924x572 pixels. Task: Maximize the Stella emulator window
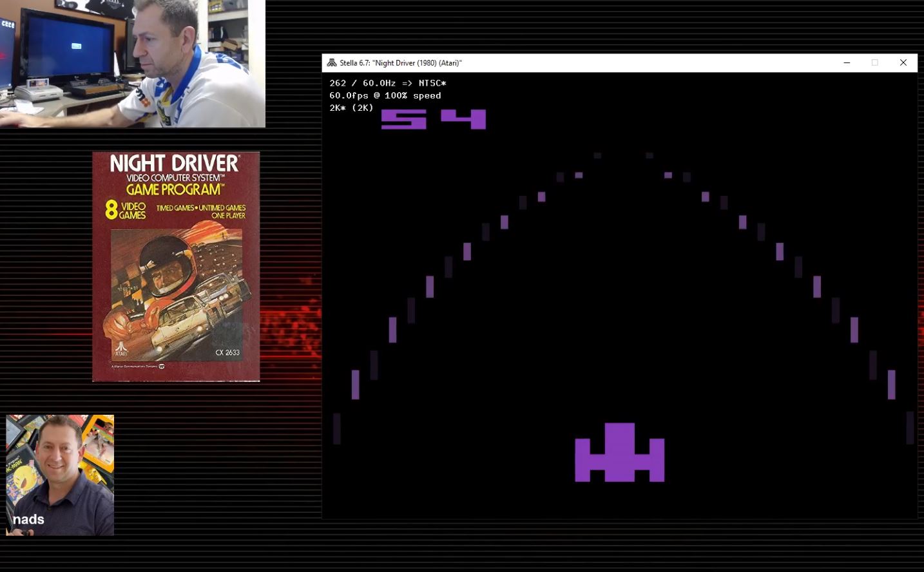tap(875, 62)
